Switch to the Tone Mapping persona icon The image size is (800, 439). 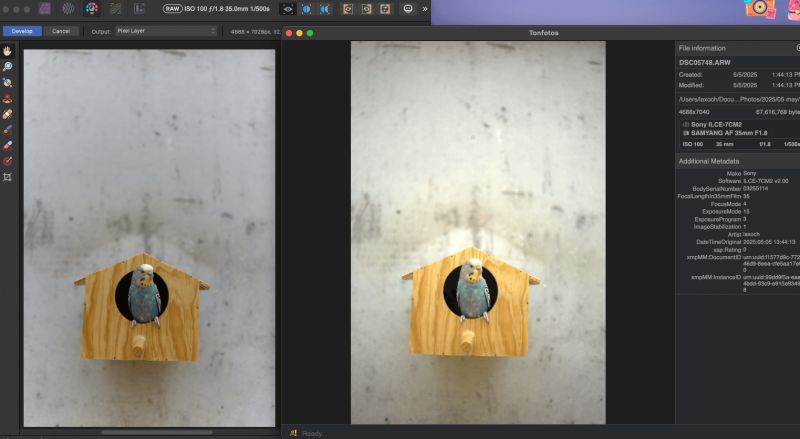(114, 8)
